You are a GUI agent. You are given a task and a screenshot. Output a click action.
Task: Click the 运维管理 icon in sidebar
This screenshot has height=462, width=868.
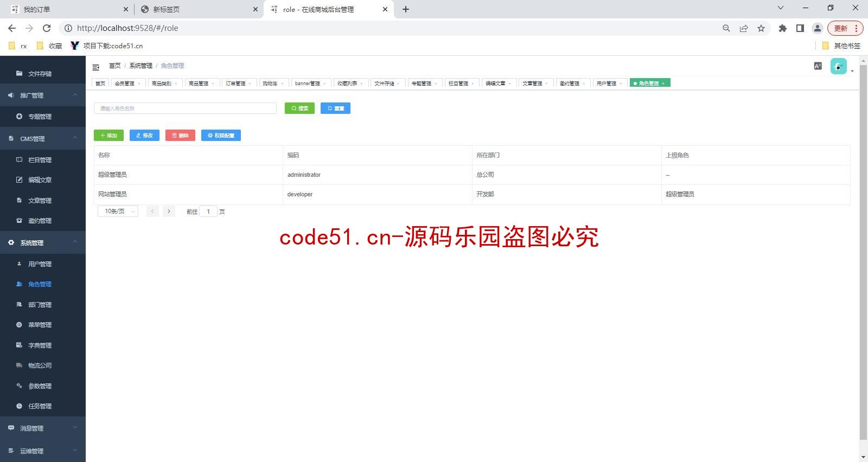(11, 451)
